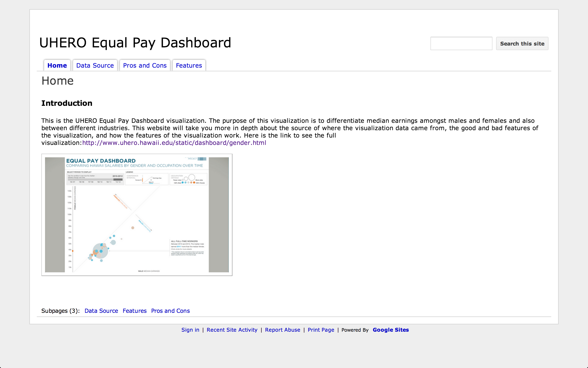Click the Print Page link
The width and height of the screenshot is (588, 368).
pyautogui.click(x=321, y=330)
